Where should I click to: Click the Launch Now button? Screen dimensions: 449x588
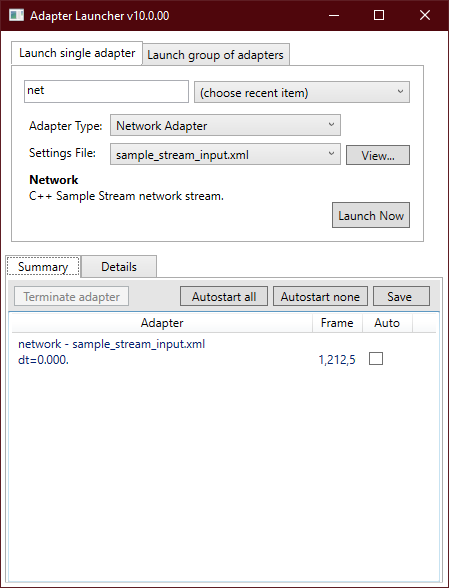point(371,215)
